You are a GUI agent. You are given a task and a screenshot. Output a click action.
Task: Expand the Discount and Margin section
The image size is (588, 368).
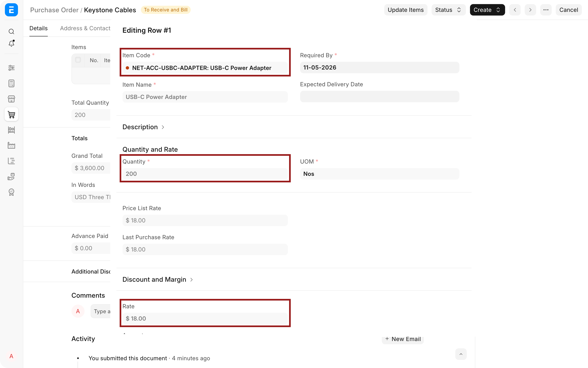pyautogui.click(x=158, y=279)
